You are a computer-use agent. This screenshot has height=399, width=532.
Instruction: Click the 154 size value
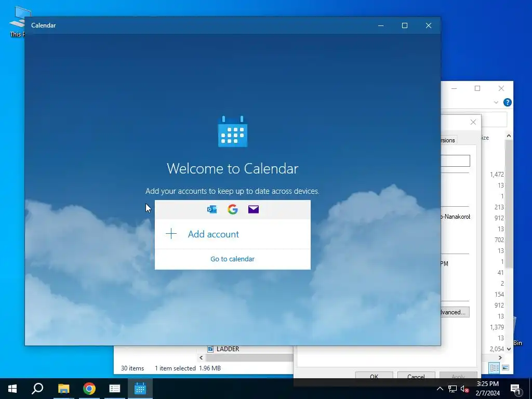(x=499, y=295)
